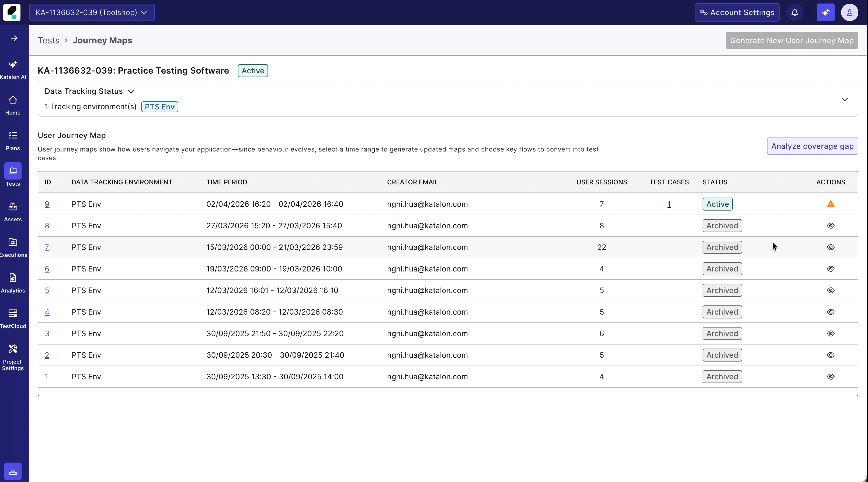The image size is (868, 482).
Task: Collapse the Data Tracking Status section
Action: click(131, 91)
